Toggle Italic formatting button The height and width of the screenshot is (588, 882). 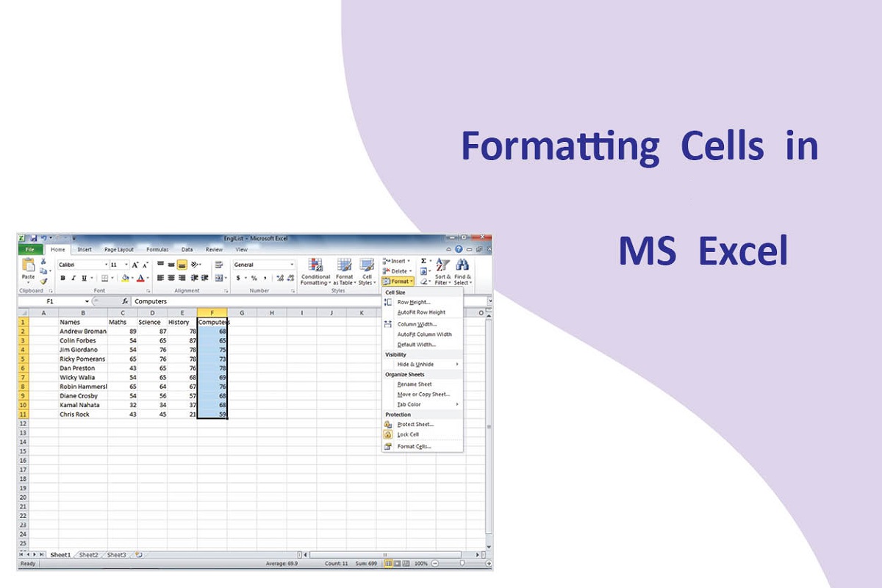[x=73, y=279]
